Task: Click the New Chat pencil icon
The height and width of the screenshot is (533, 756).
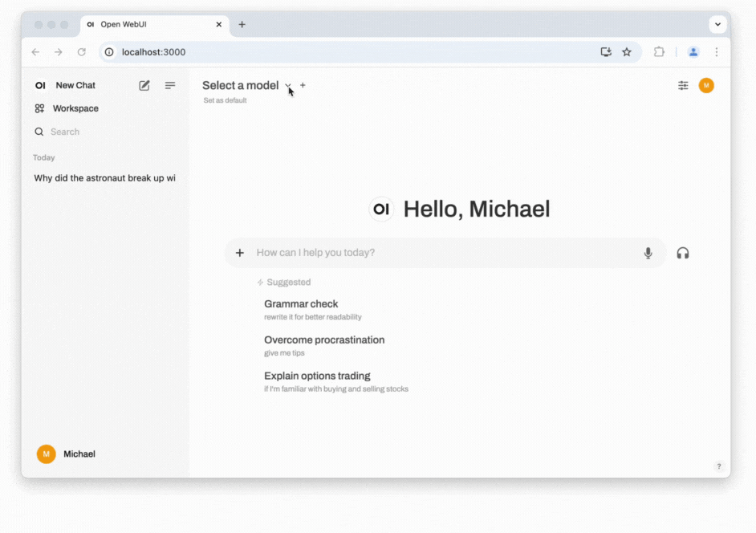Action: (144, 85)
